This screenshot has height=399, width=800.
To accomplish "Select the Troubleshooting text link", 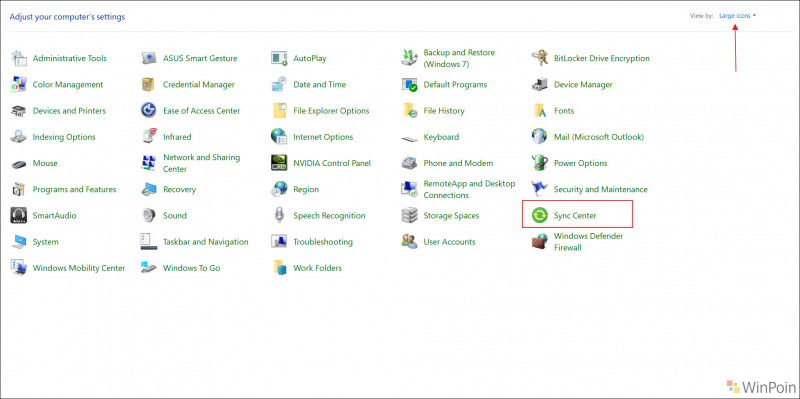I will (323, 242).
